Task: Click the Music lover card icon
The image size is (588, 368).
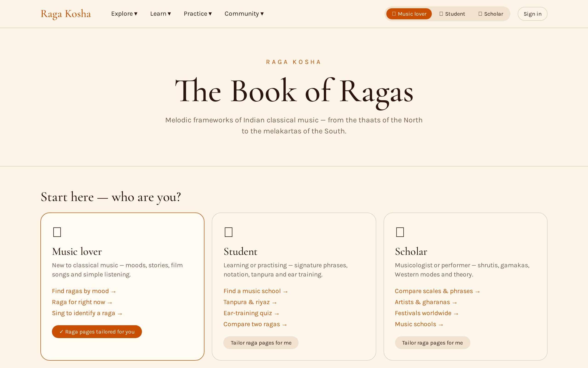Action: tap(57, 232)
